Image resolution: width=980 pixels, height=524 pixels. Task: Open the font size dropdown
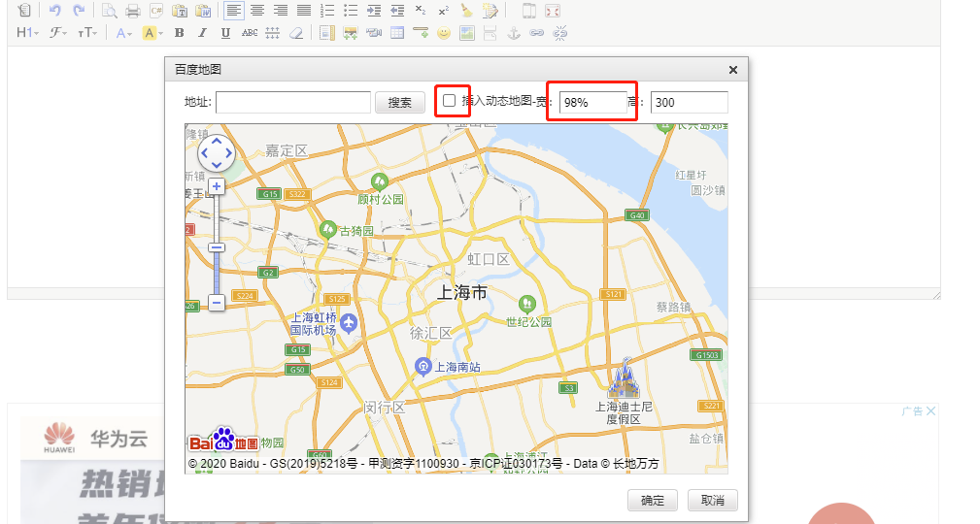point(86,32)
